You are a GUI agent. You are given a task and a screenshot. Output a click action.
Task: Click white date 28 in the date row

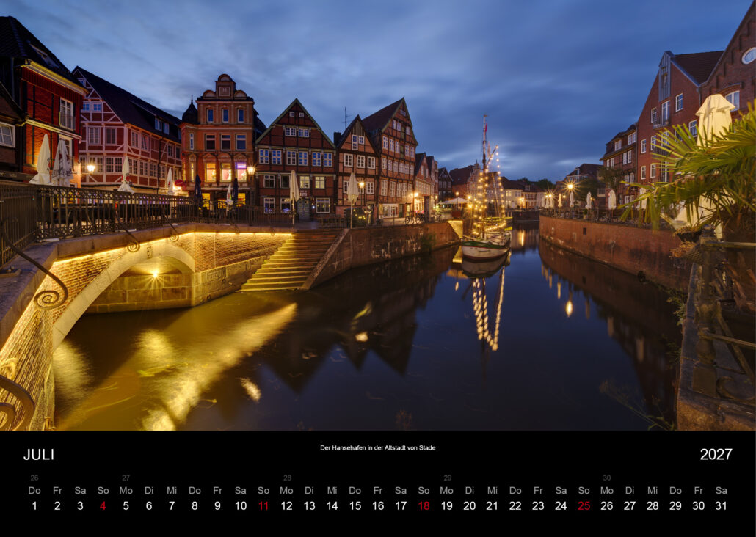pos(653,505)
